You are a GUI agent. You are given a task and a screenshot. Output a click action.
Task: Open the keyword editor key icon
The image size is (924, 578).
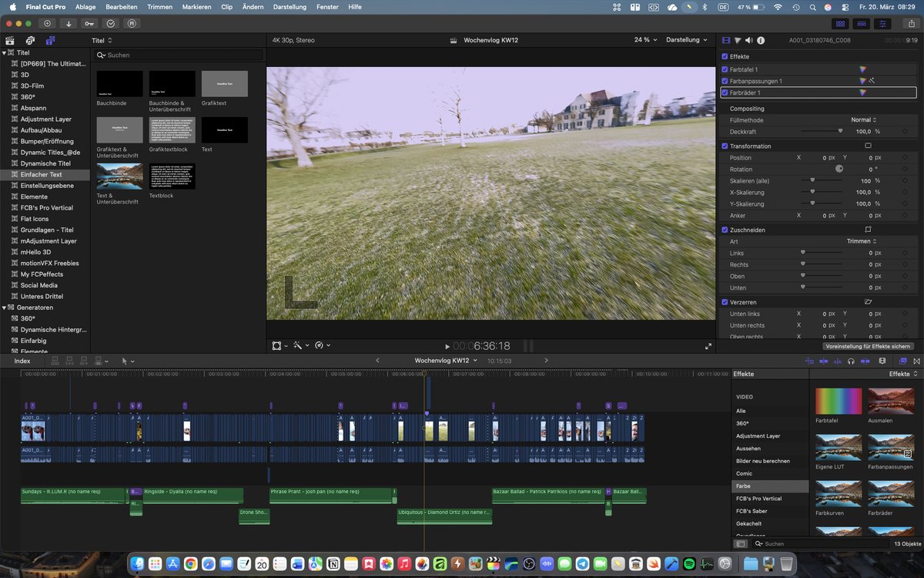(89, 24)
